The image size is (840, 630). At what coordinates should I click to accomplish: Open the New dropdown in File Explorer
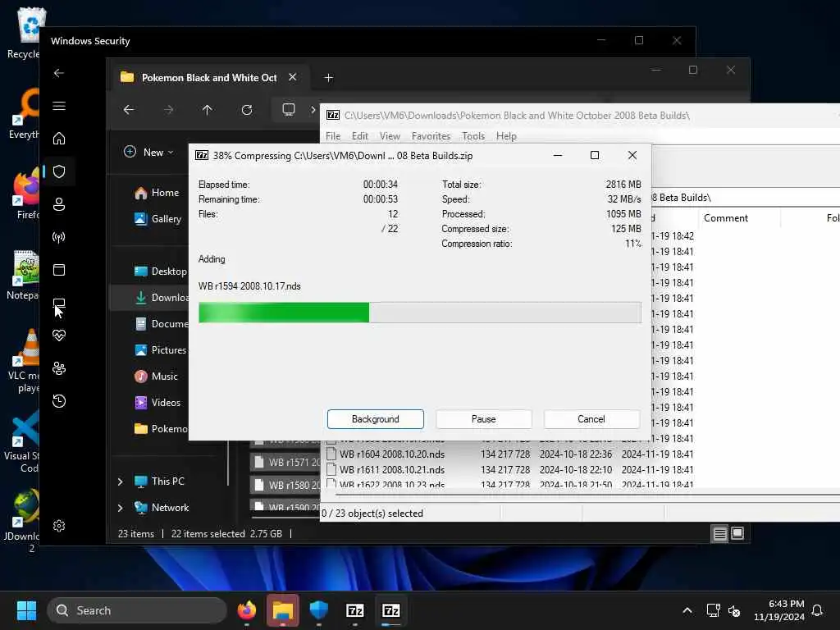pos(148,152)
